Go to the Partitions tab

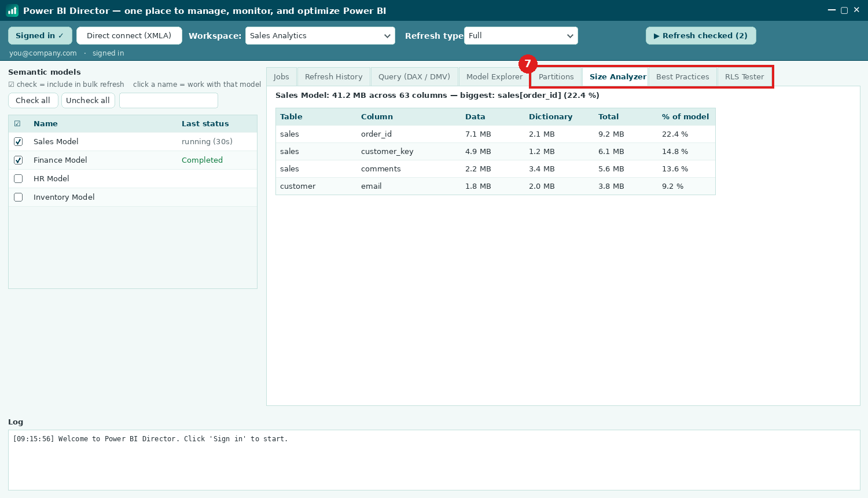556,76
